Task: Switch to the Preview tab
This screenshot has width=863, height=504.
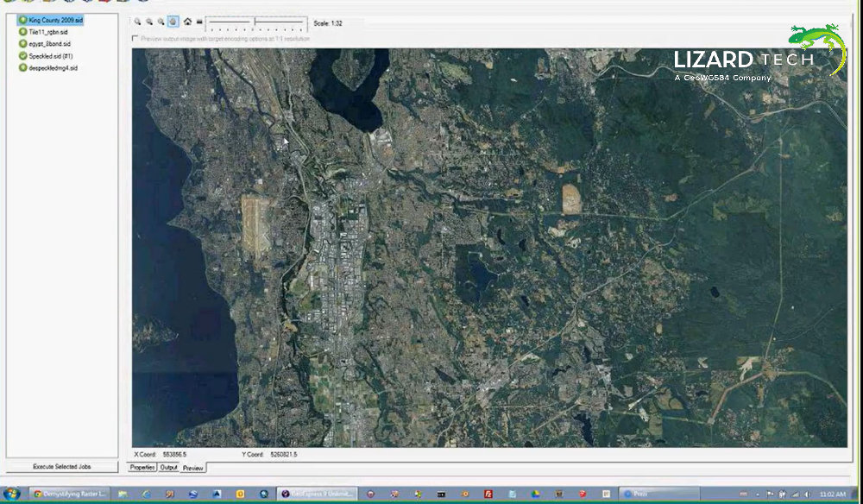Action: pyautogui.click(x=193, y=468)
